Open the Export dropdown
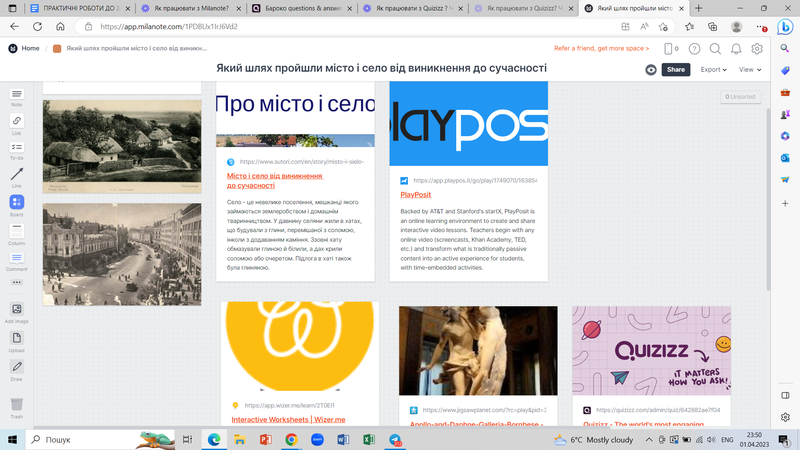This screenshot has width=800, height=450. click(x=713, y=70)
